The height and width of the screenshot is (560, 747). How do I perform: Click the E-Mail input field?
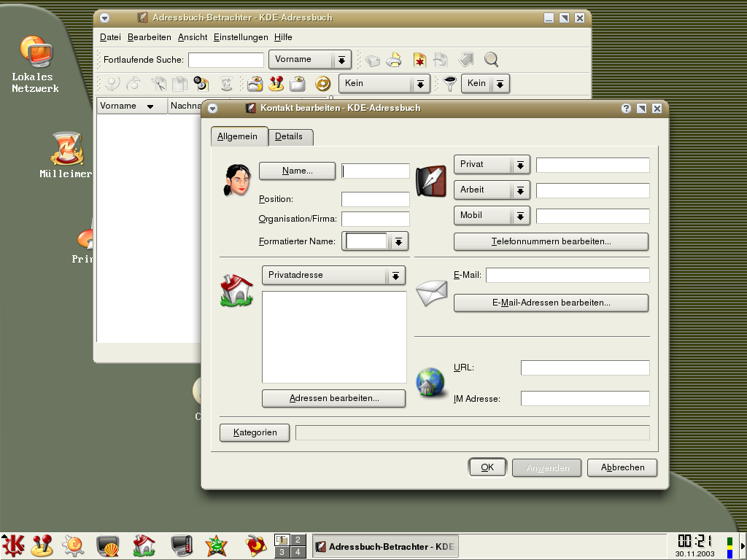(568, 275)
